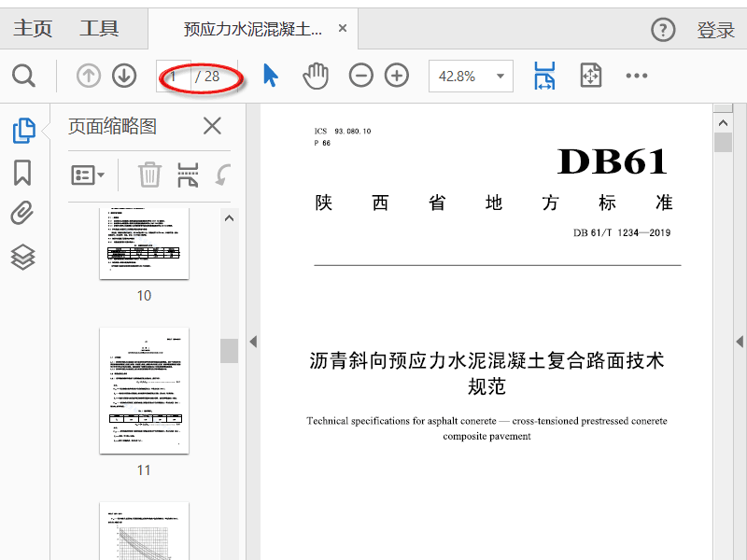Click the standard number DB 61/T 1234—2019
Screen dimensions: 747x560
(622, 232)
